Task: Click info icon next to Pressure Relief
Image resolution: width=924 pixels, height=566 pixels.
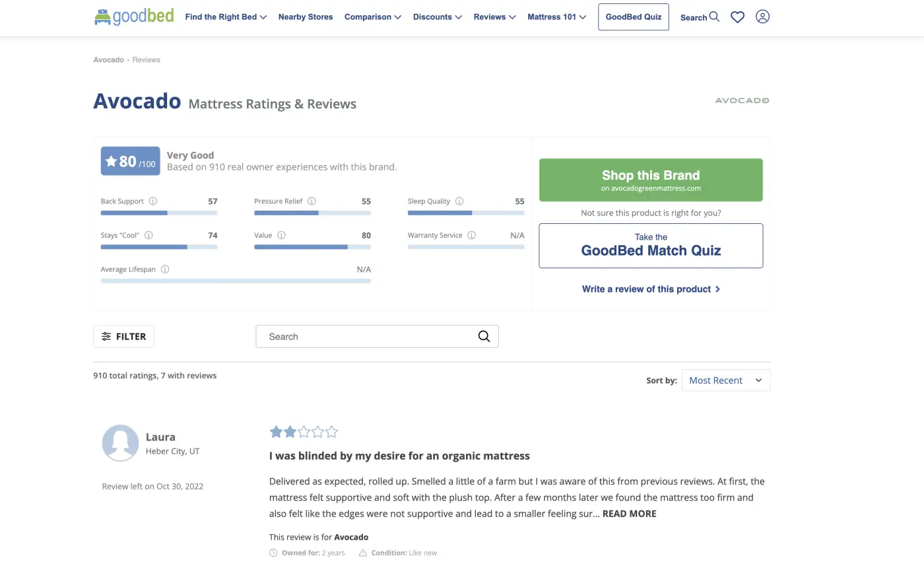Action: pyautogui.click(x=312, y=201)
